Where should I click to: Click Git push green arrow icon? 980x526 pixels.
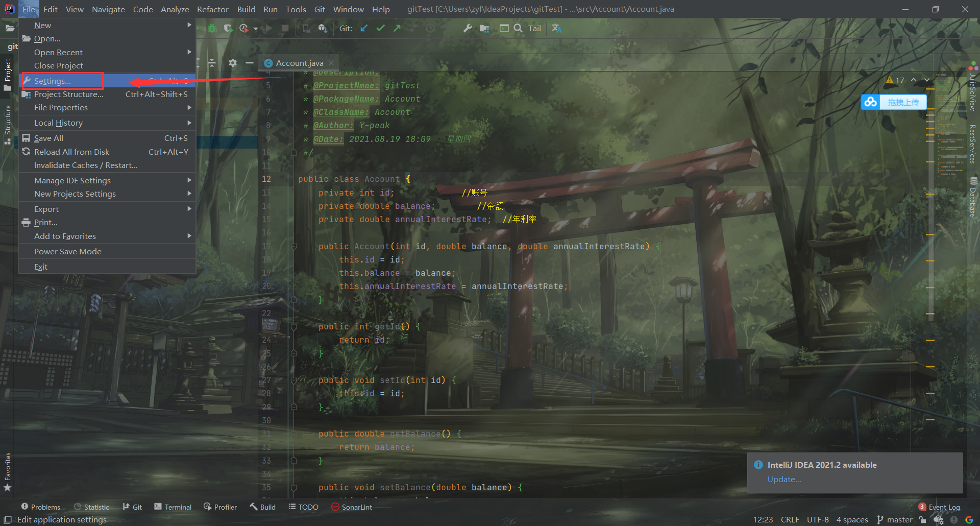click(397, 29)
